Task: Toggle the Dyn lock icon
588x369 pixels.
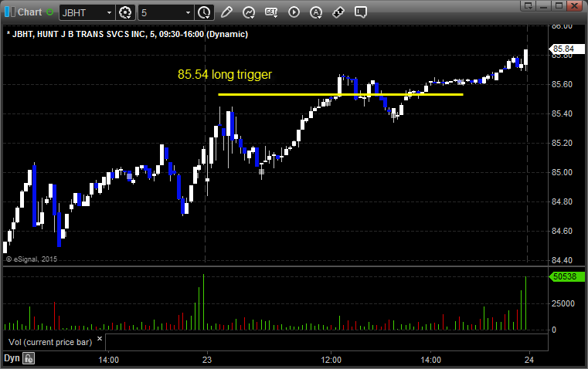Action: [29, 358]
